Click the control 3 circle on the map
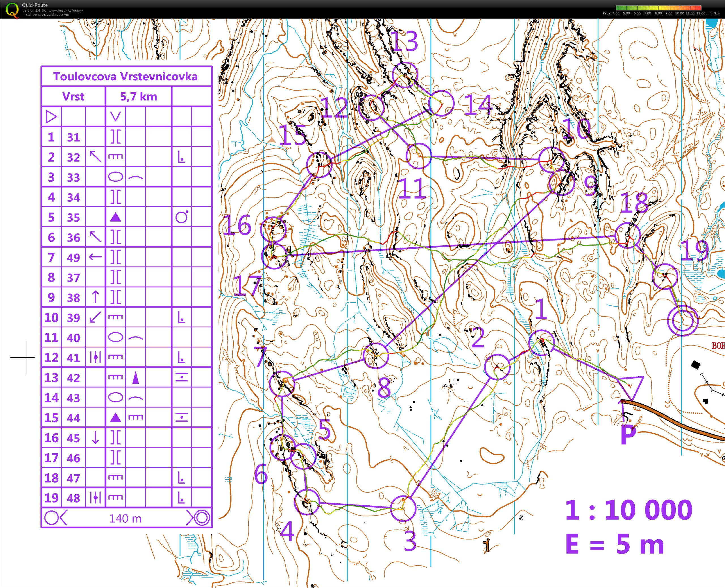This screenshot has width=725, height=588. click(403, 508)
